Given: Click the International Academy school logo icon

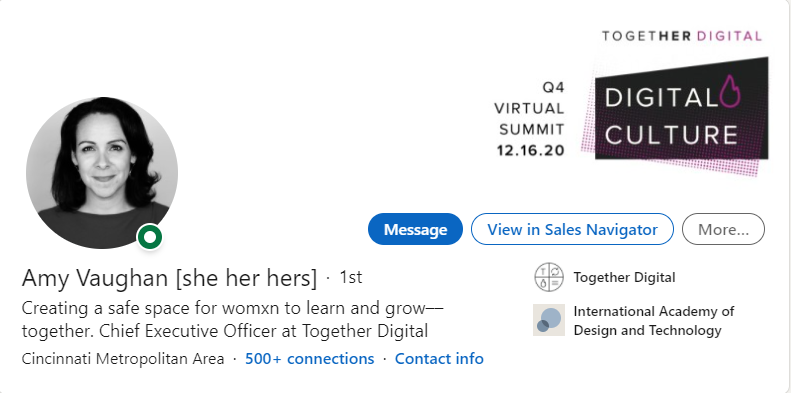Looking at the screenshot, I should pos(549,320).
